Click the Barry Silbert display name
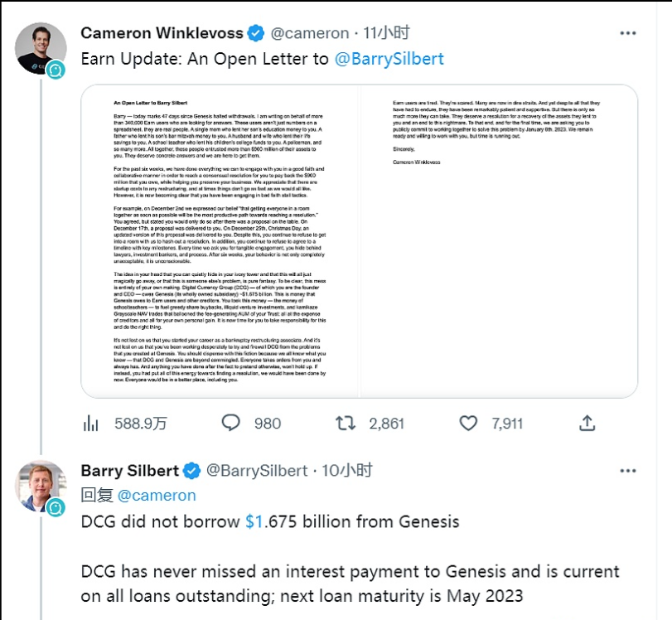This screenshot has width=672, height=620. pyautogui.click(x=129, y=471)
